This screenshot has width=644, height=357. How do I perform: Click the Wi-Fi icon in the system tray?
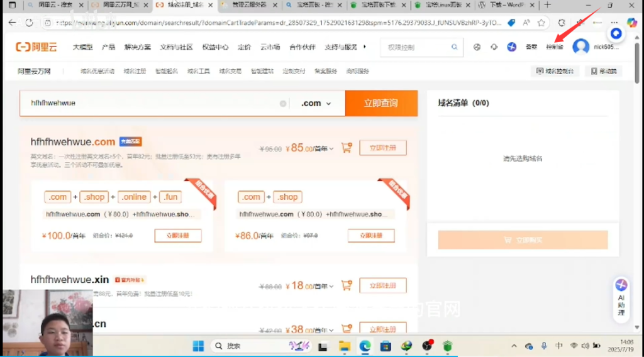click(574, 346)
